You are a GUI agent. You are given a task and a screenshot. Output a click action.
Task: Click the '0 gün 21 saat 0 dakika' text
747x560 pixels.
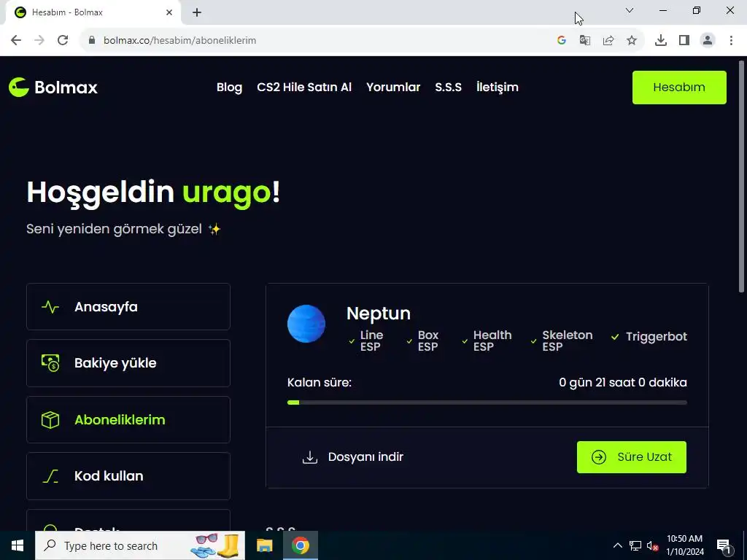(623, 382)
